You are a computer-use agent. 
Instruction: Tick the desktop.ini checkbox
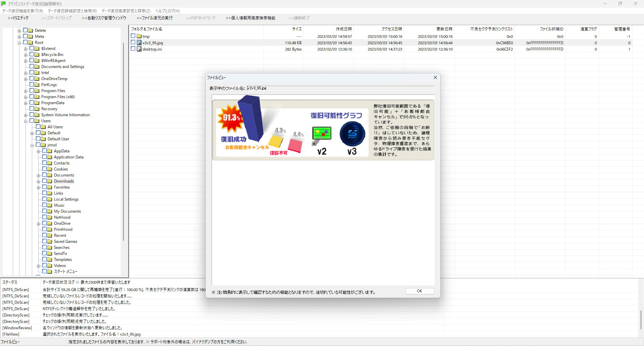[133, 49]
